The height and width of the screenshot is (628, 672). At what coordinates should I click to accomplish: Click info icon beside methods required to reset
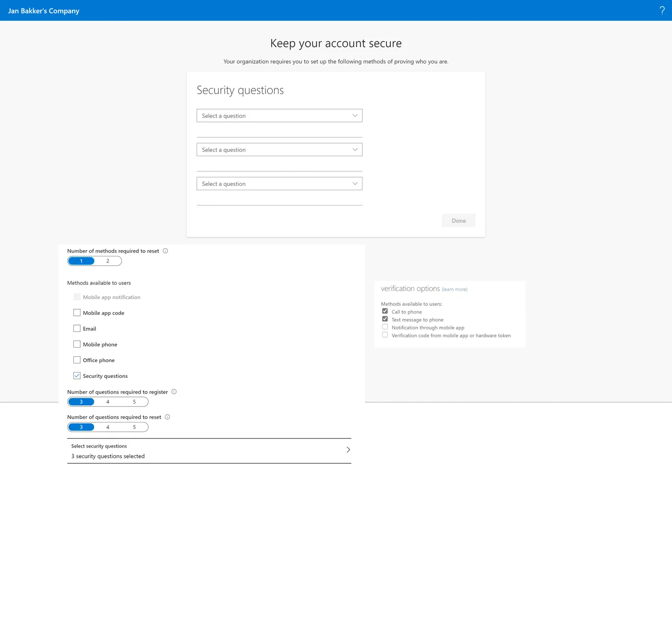coord(165,251)
